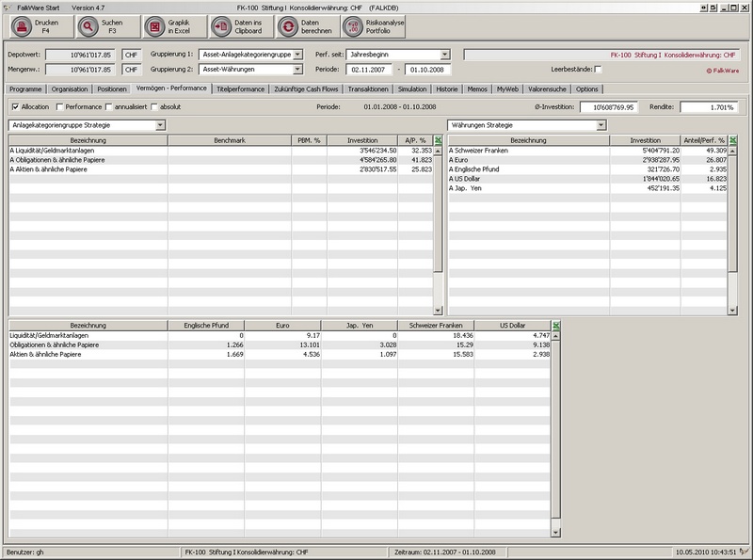Open Valorensuche tab
Image resolution: width=753 pixels, height=560 pixels.
pos(547,89)
